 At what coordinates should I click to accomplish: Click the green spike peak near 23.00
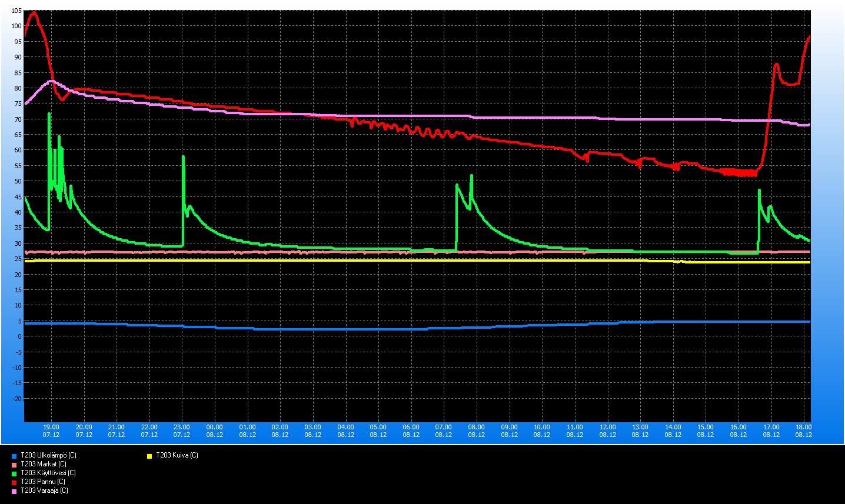coord(183,156)
